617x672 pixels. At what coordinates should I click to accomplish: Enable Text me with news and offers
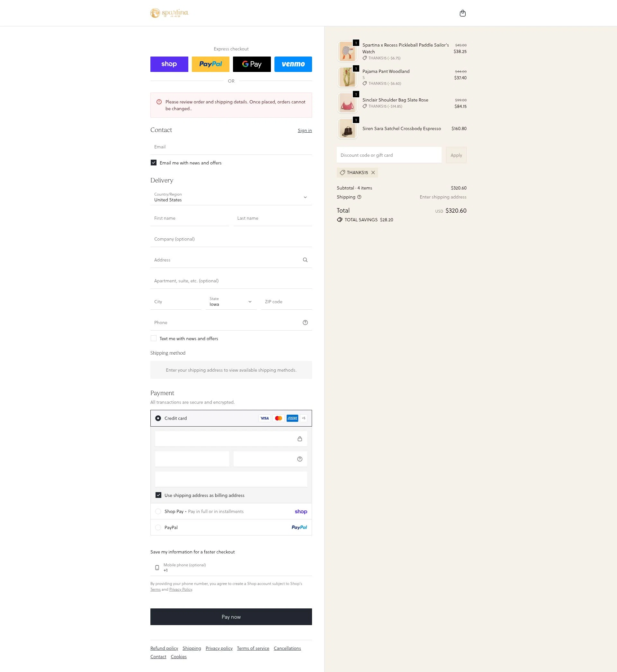point(154,338)
